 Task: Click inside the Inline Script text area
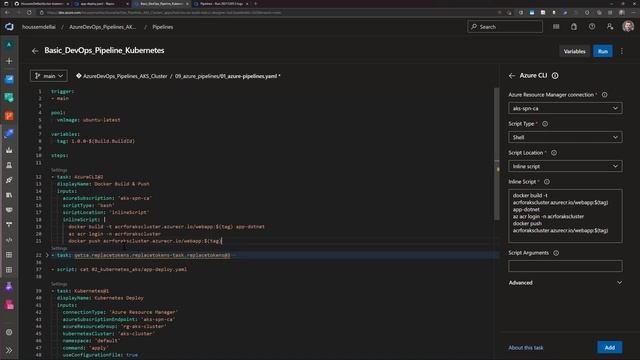click(565, 216)
